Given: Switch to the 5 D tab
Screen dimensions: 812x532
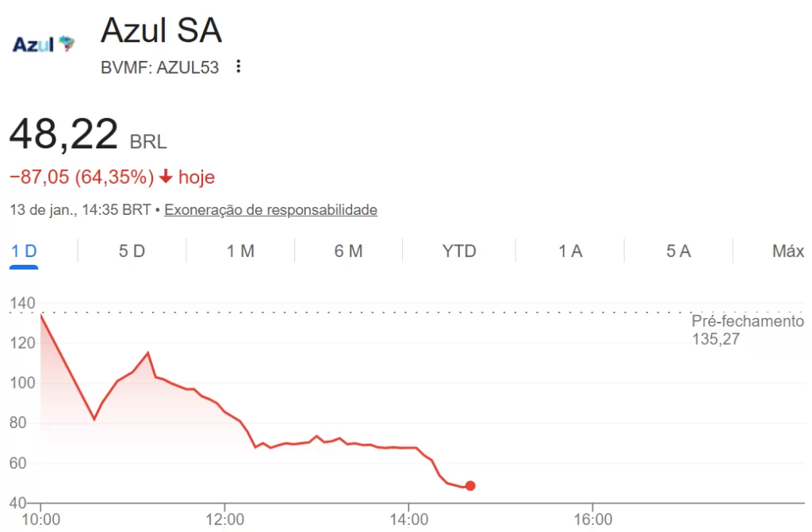Looking at the screenshot, I should (x=132, y=251).
